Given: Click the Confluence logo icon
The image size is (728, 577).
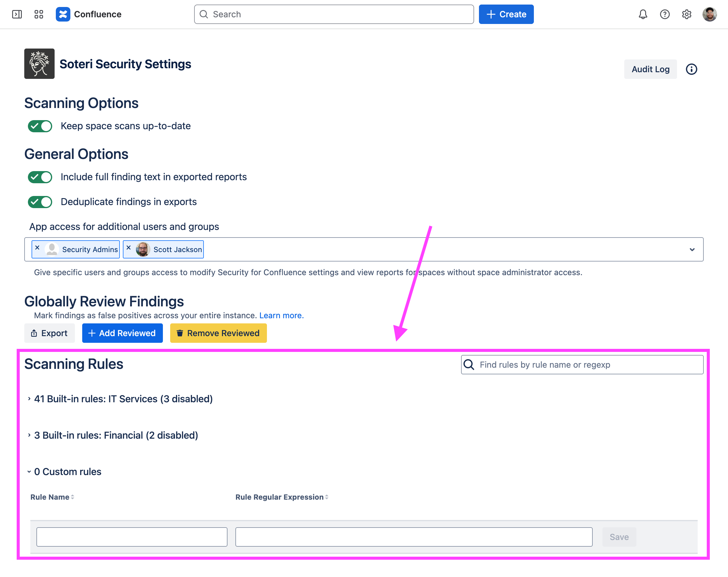Looking at the screenshot, I should [x=63, y=14].
